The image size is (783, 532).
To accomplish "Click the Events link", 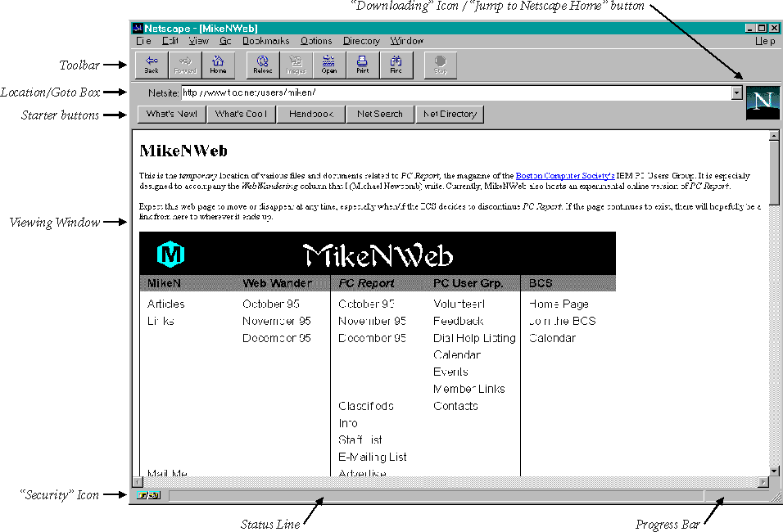I will point(450,372).
